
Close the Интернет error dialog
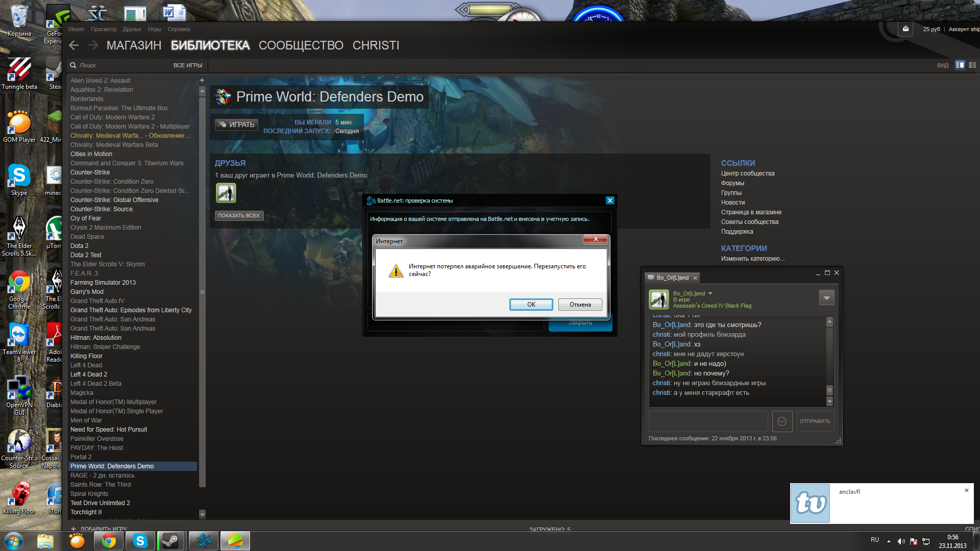coord(595,239)
